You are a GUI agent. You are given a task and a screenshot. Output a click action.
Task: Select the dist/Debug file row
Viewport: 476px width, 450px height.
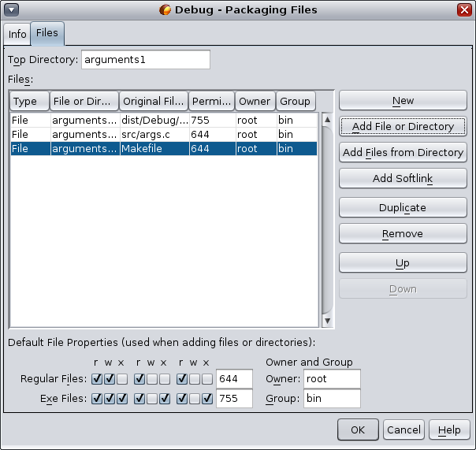(x=164, y=121)
